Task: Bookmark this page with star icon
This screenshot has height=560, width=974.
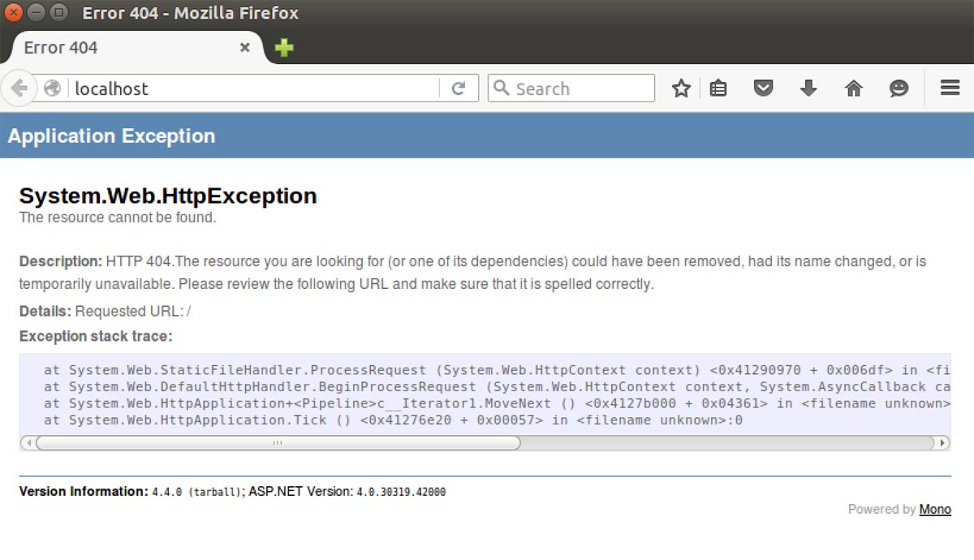Action: pos(681,88)
